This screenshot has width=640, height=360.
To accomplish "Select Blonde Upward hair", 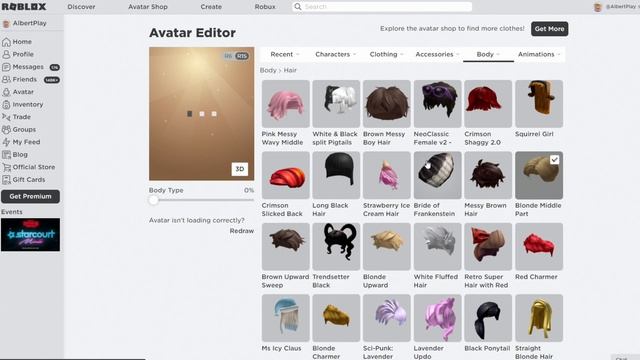I will [387, 247].
